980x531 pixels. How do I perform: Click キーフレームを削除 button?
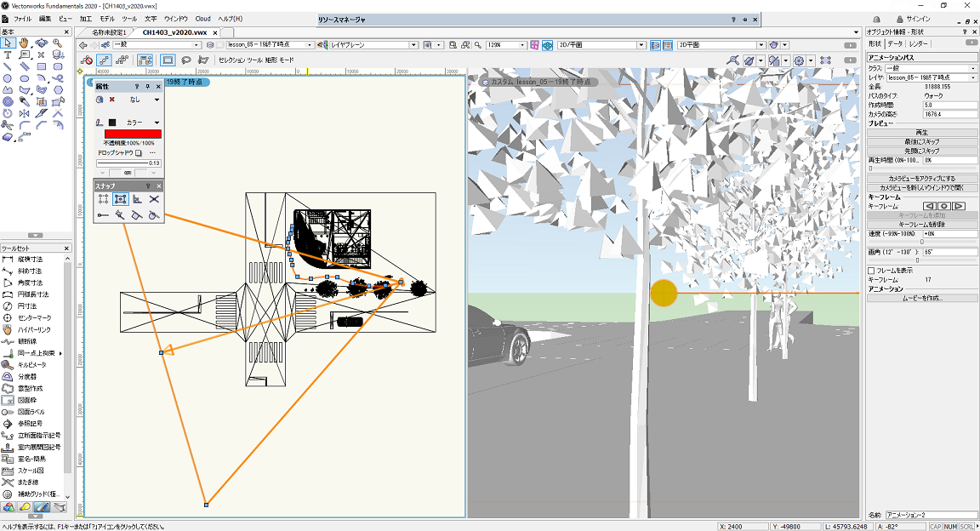922,224
